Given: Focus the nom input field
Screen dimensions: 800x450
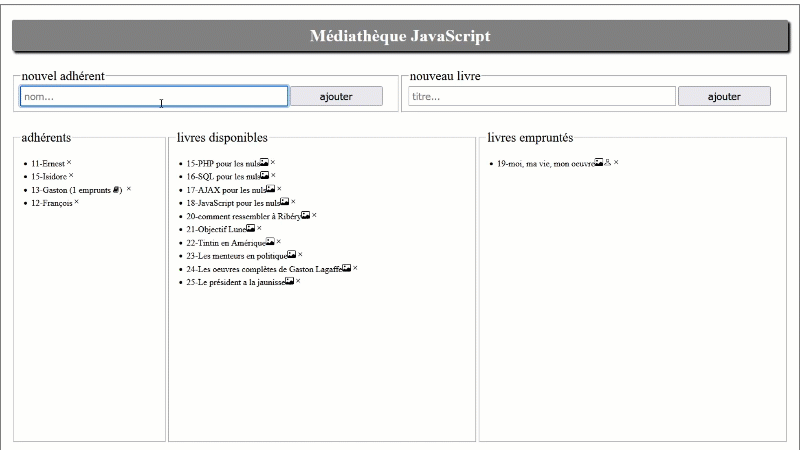Looking at the screenshot, I should click(x=154, y=96).
